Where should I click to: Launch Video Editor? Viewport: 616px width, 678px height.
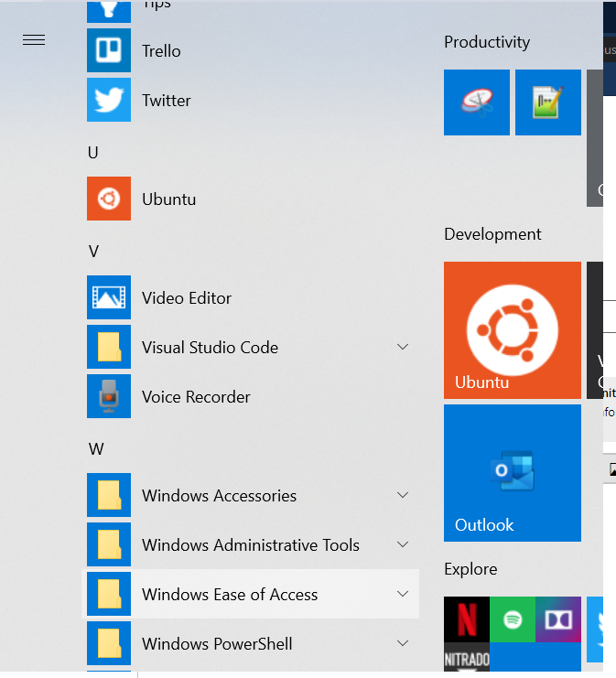coord(187,298)
